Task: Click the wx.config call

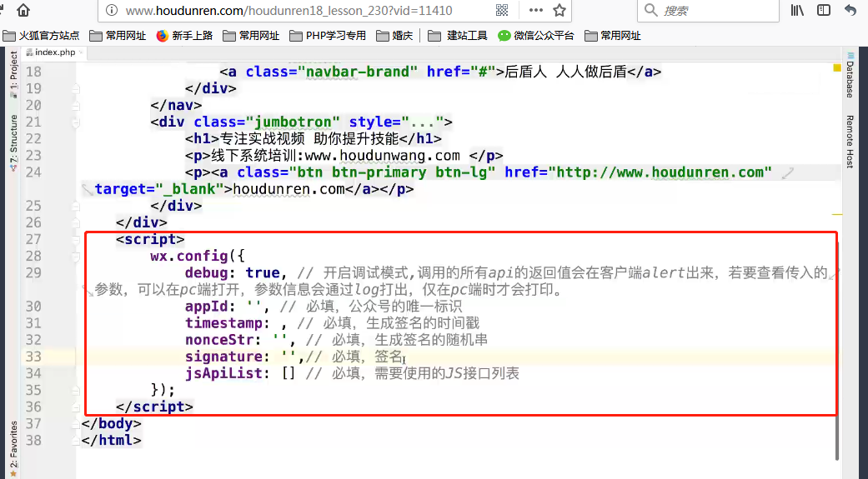Action: [x=188, y=256]
